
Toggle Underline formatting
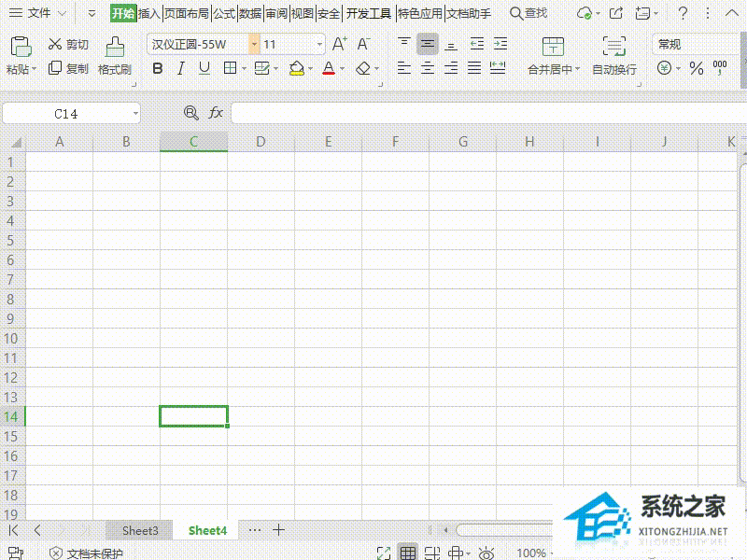(204, 68)
